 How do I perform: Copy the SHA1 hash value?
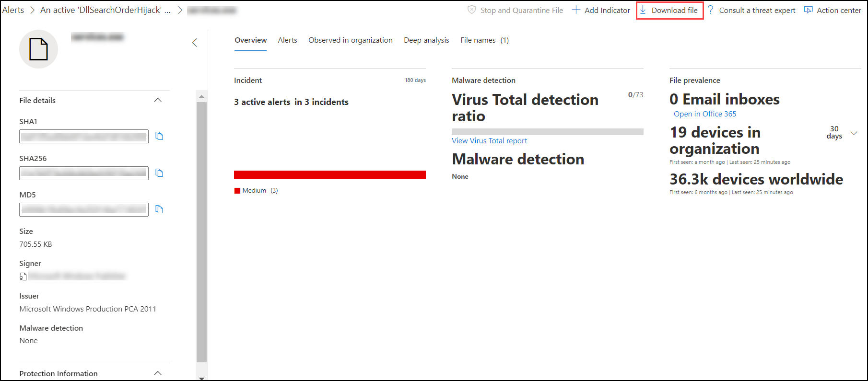159,136
